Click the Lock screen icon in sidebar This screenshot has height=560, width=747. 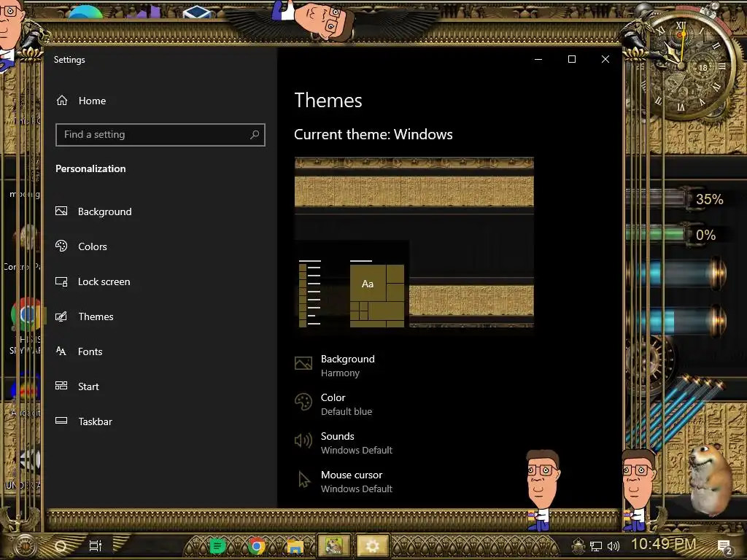tap(61, 281)
